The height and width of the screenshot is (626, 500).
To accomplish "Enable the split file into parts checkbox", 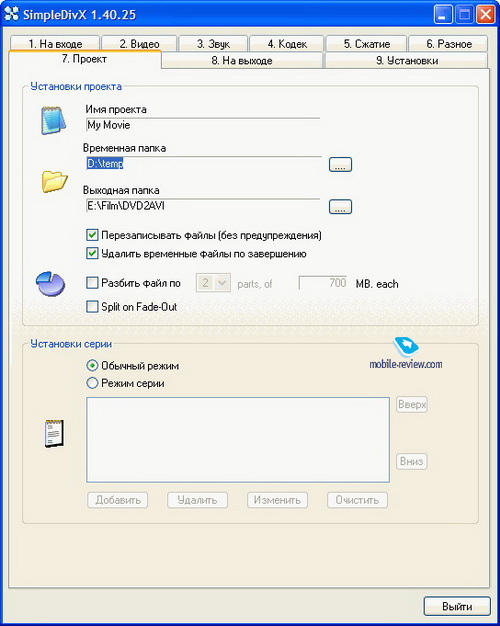I will (x=92, y=283).
